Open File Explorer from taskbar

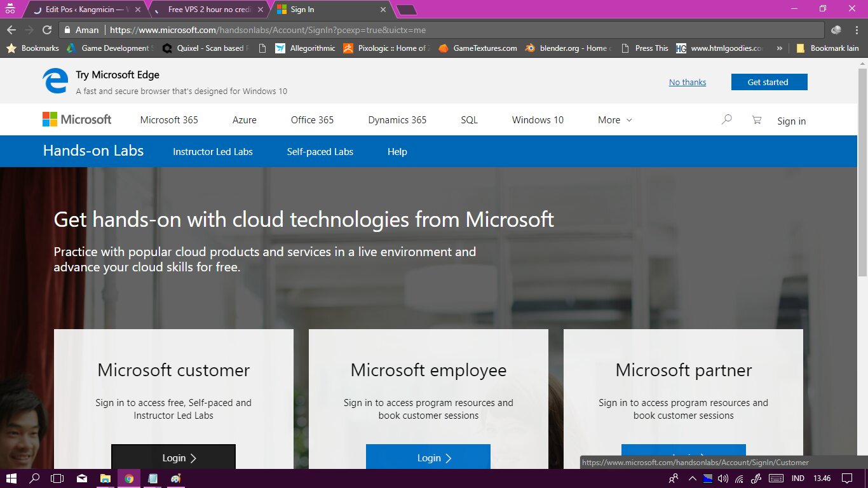pyautogui.click(x=105, y=478)
